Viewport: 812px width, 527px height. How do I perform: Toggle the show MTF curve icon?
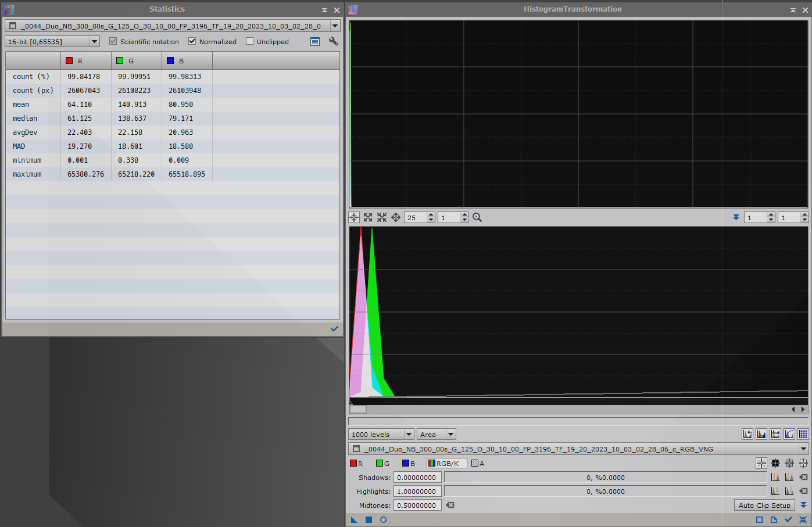click(x=789, y=434)
